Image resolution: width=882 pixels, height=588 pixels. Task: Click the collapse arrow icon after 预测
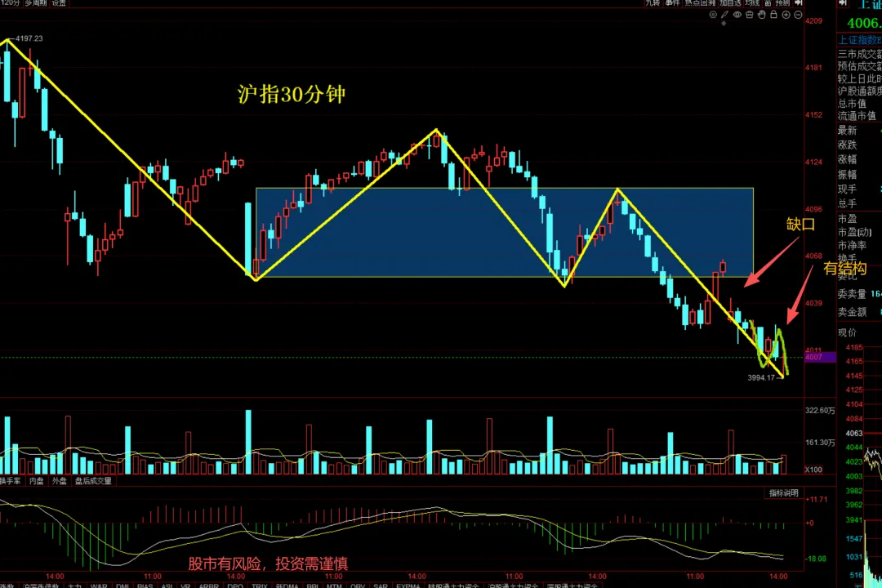798,2
